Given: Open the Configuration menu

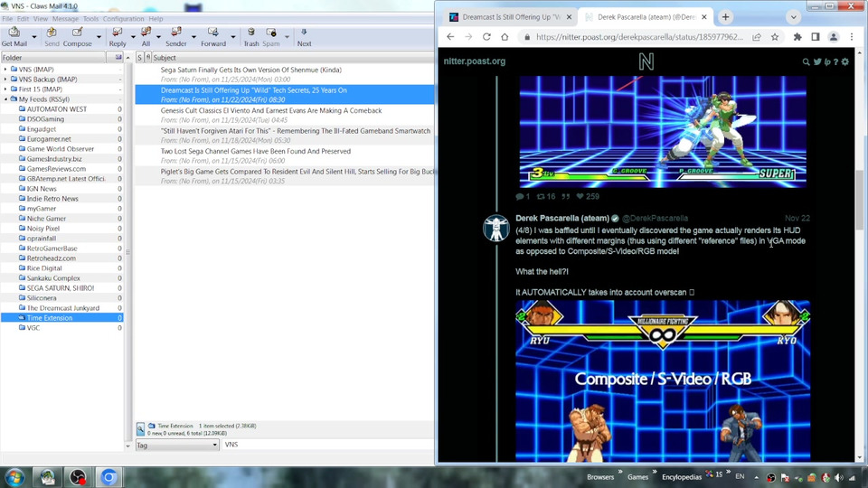Looking at the screenshot, I should click(124, 19).
